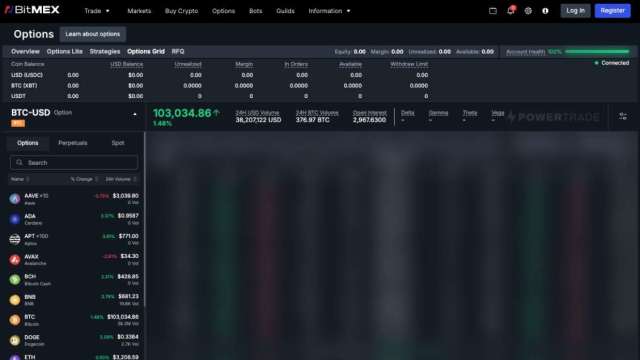
Task: Select the ETH row in list
Action: point(74,357)
